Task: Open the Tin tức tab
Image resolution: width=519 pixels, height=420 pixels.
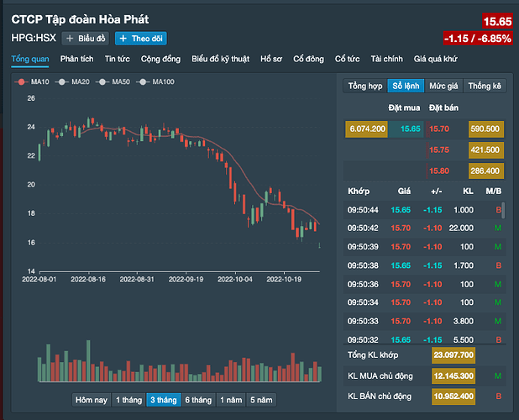Action: pyautogui.click(x=117, y=59)
